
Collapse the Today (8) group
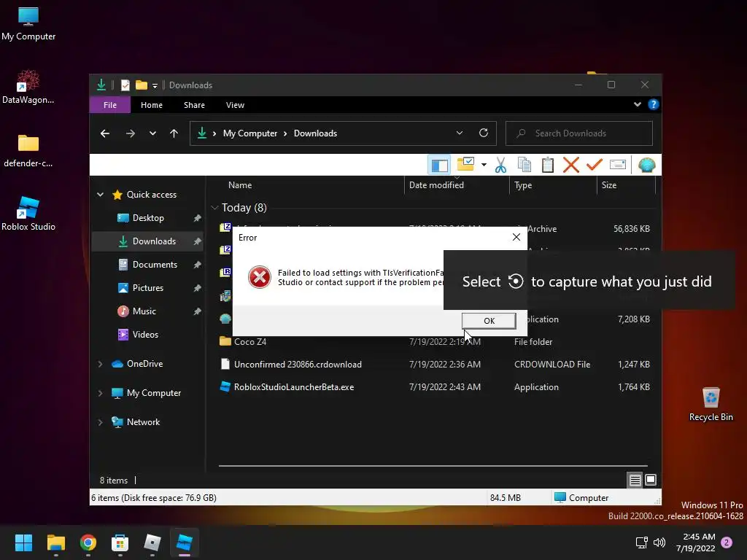point(214,208)
